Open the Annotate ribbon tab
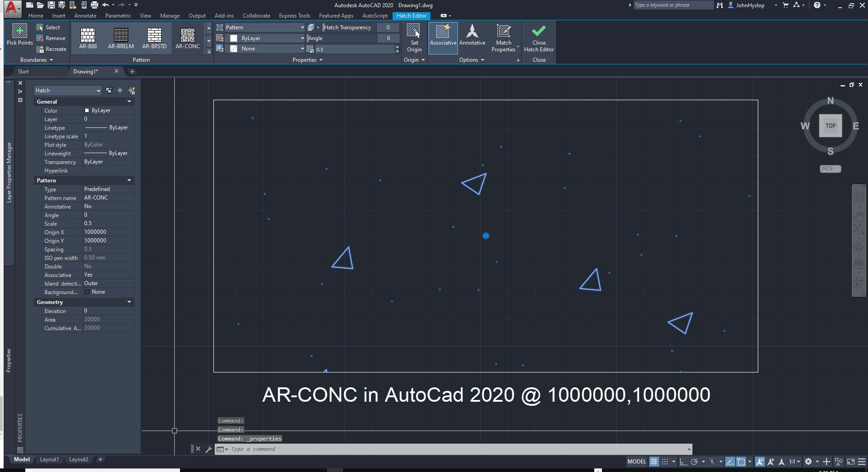 point(85,16)
